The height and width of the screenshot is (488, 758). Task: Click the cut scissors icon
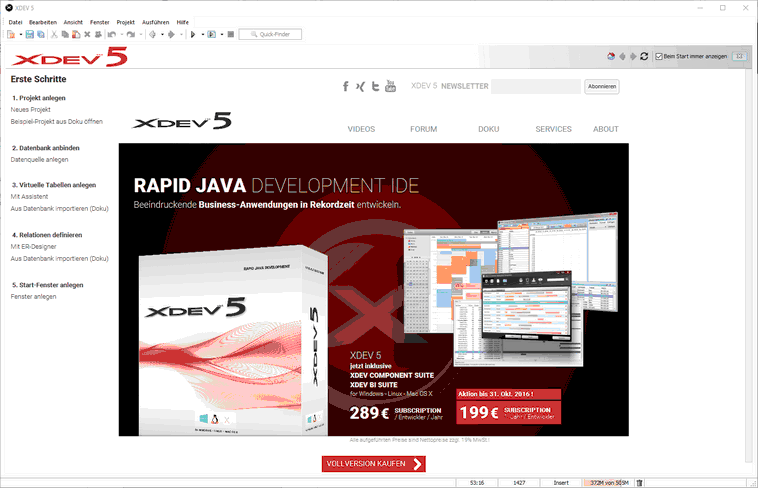pyautogui.click(x=54, y=34)
